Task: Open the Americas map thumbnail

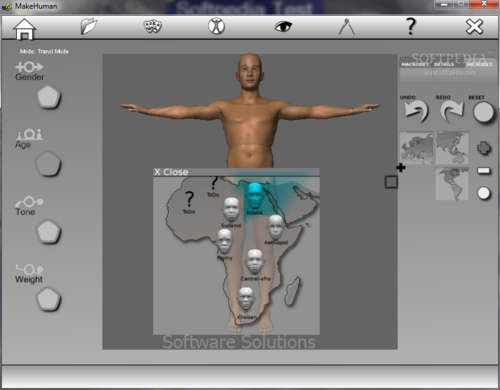Action: (x=452, y=183)
